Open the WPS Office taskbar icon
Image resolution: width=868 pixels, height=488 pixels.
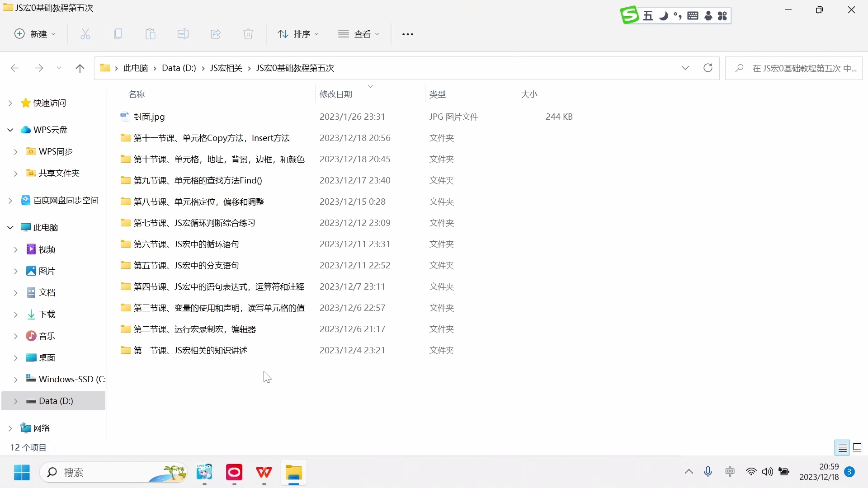pyautogui.click(x=264, y=473)
